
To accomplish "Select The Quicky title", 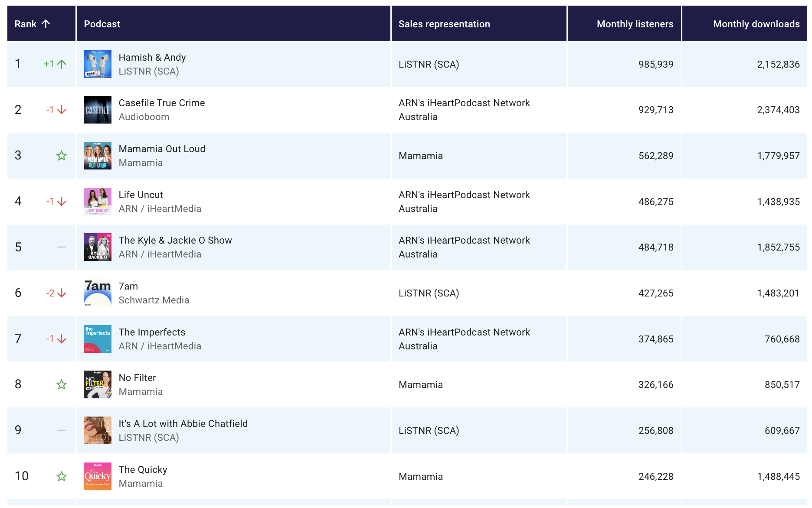I will [x=143, y=469].
